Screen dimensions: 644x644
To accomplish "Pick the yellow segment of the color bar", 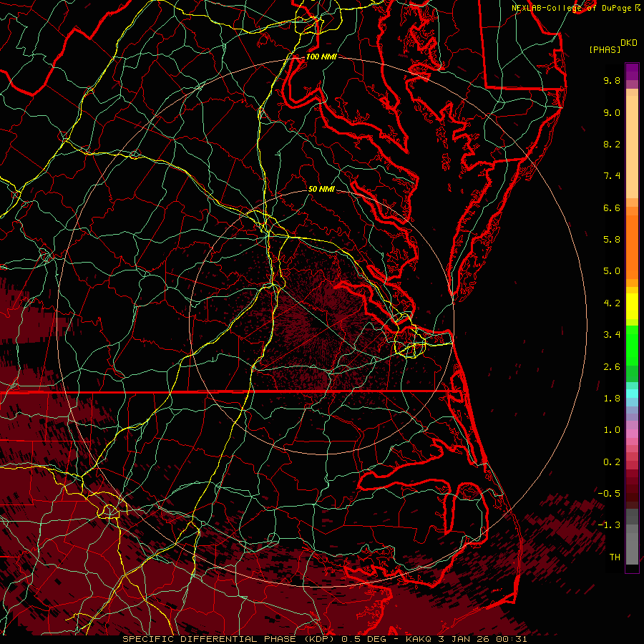I will (632, 306).
